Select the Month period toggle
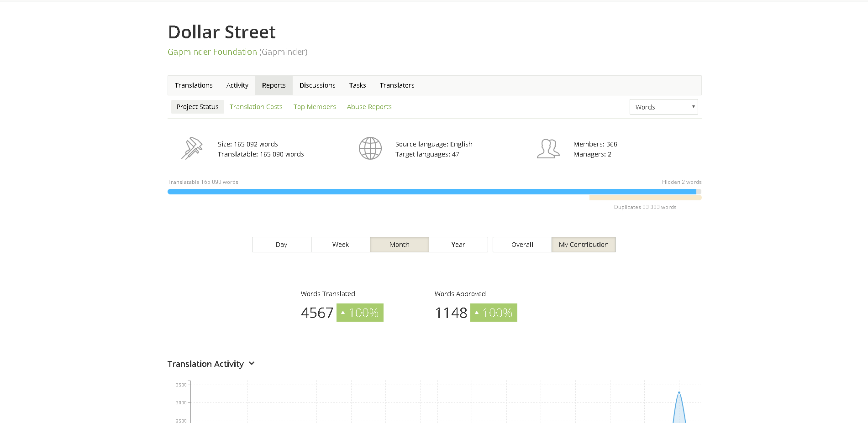 click(400, 245)
